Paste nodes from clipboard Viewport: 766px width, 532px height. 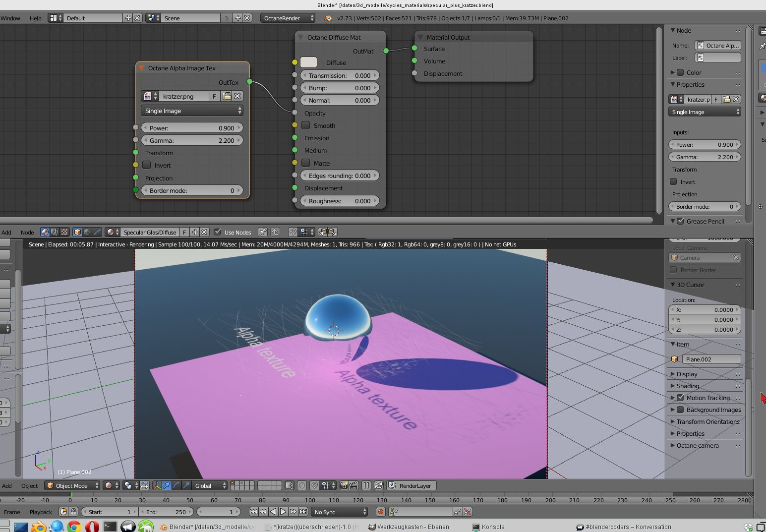332,232
